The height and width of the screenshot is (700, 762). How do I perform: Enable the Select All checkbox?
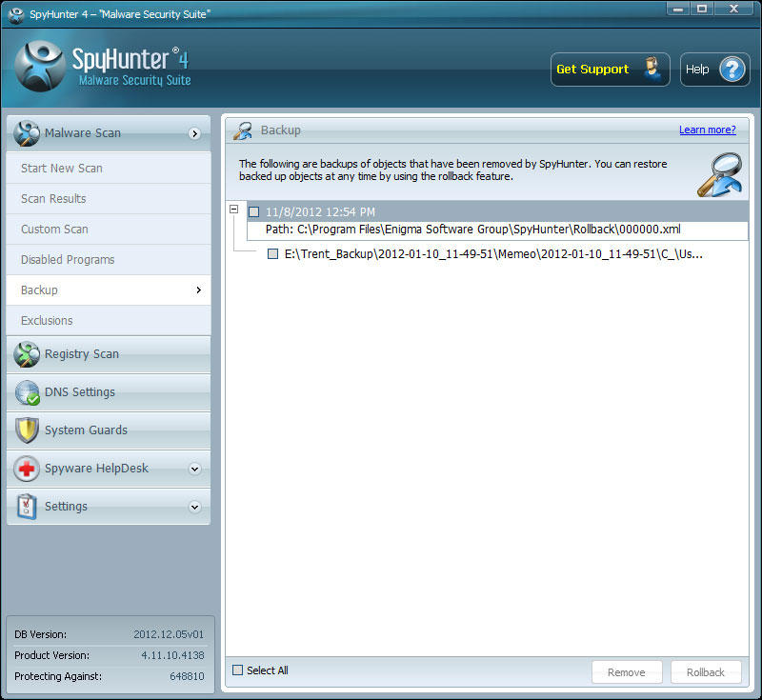(x=237, y=670)
